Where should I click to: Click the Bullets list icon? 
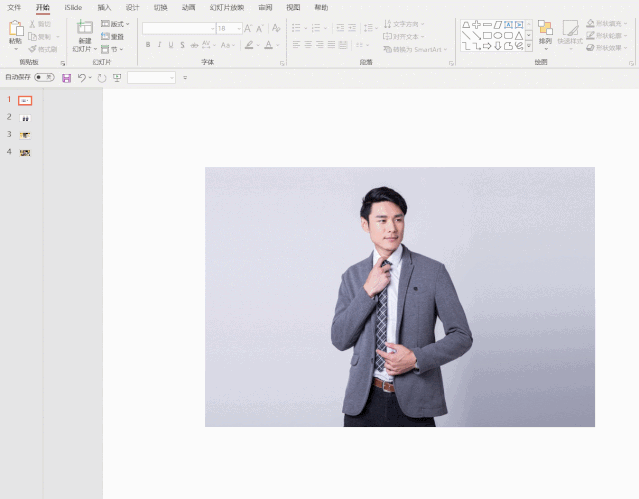296,28
